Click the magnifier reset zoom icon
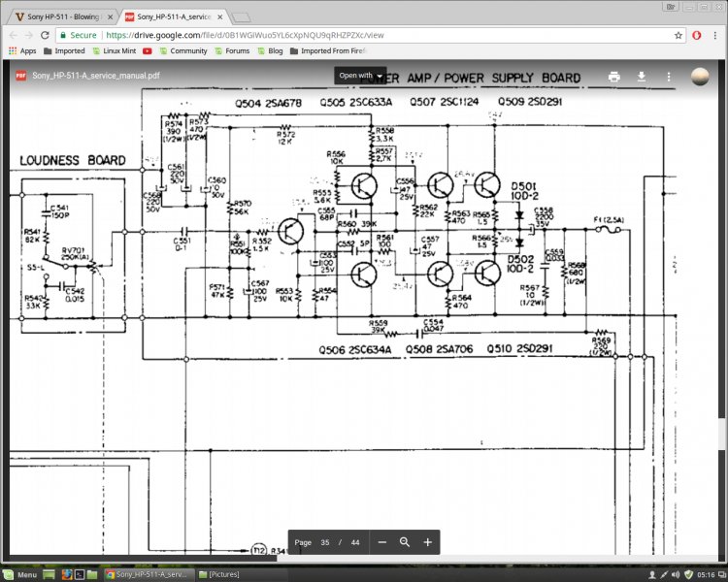This screenshot has width=728, height=582. click(x=405, y=542)
